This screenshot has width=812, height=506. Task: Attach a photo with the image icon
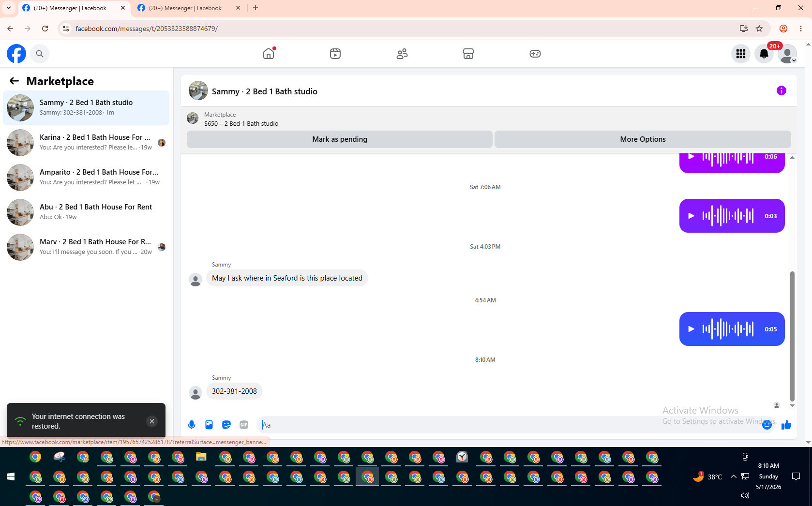[209, 425]
